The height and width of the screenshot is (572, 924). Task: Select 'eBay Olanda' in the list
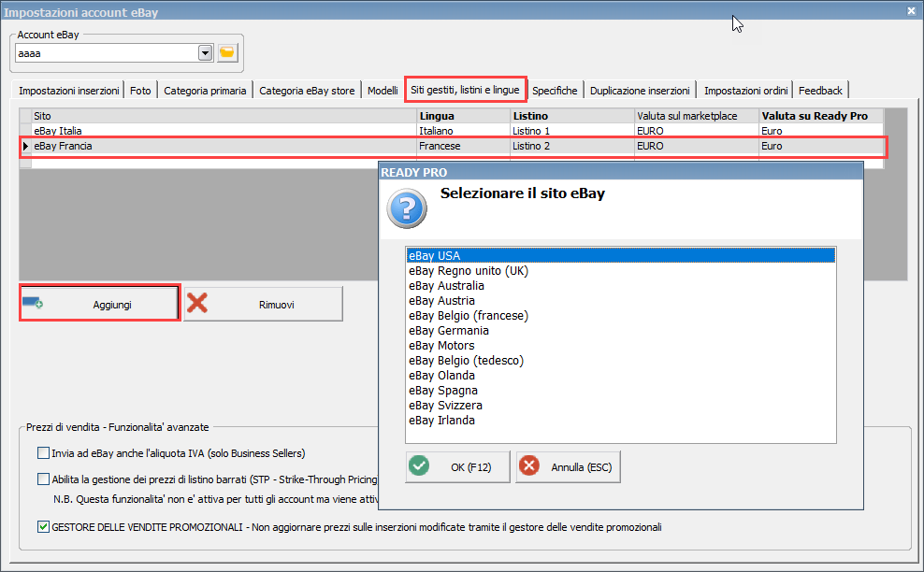[620, 375]
